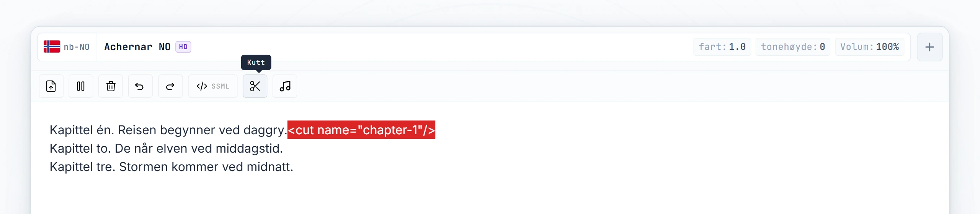
Task: Open the Volum 100% control
Action: click(869, 47)
